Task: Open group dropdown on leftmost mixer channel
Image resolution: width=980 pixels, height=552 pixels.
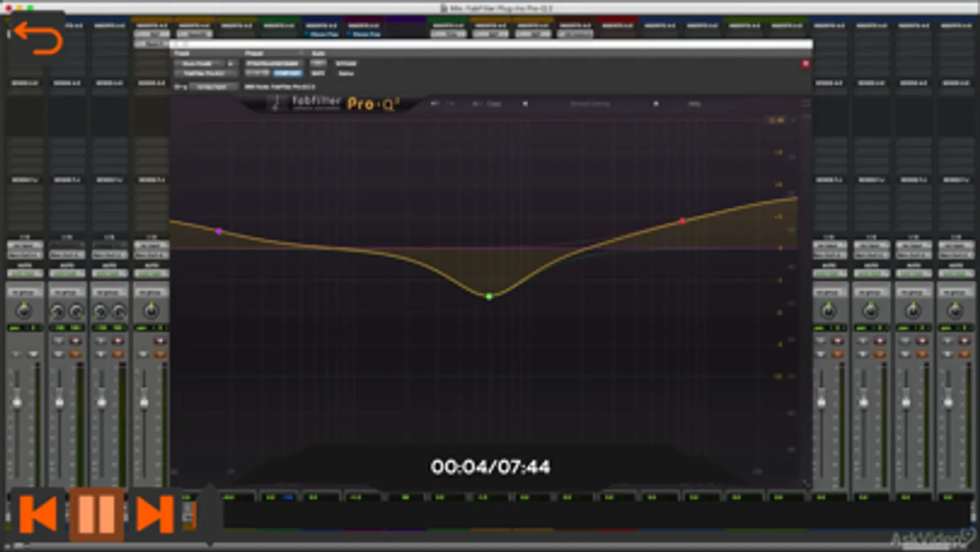Action: tap(24, 293)
